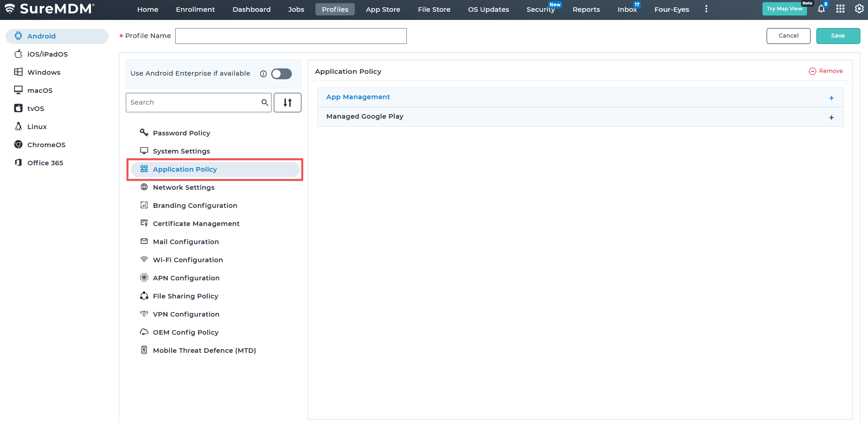Toggle Use Android Enterprise switch

click(281, 74)
